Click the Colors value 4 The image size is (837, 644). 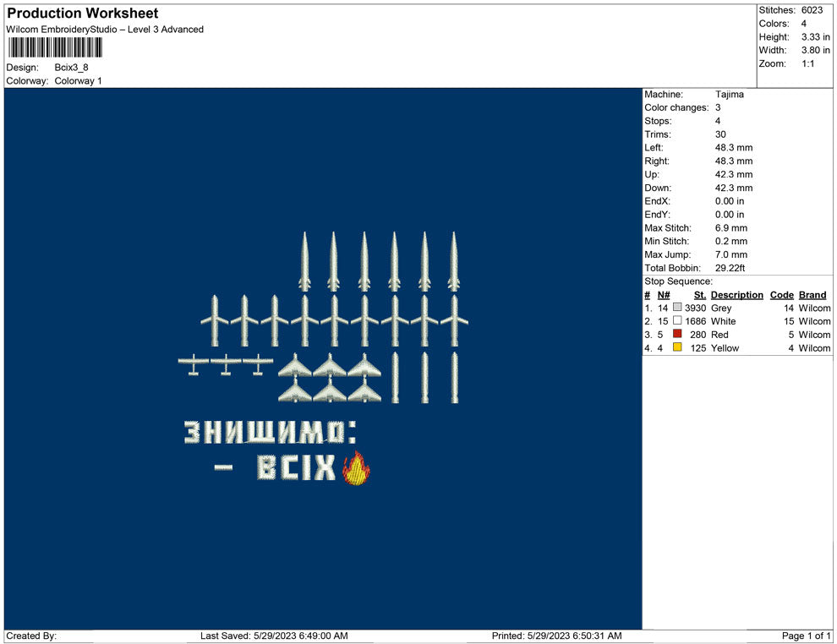(804, 24)
